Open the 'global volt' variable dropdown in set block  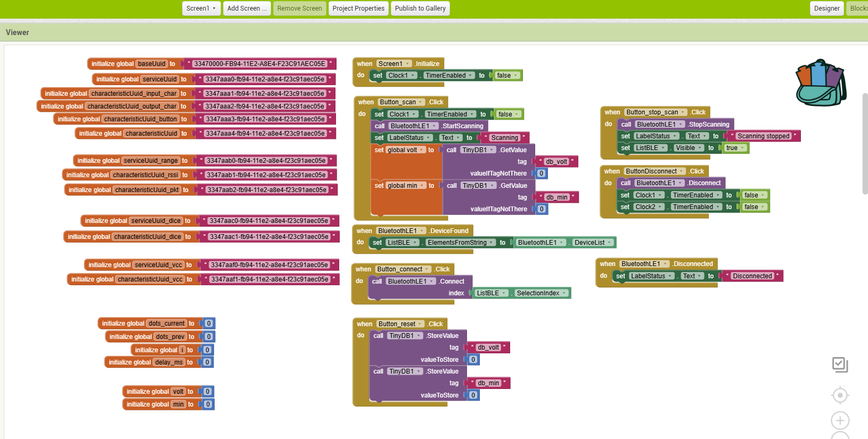[x=406, y=150]
